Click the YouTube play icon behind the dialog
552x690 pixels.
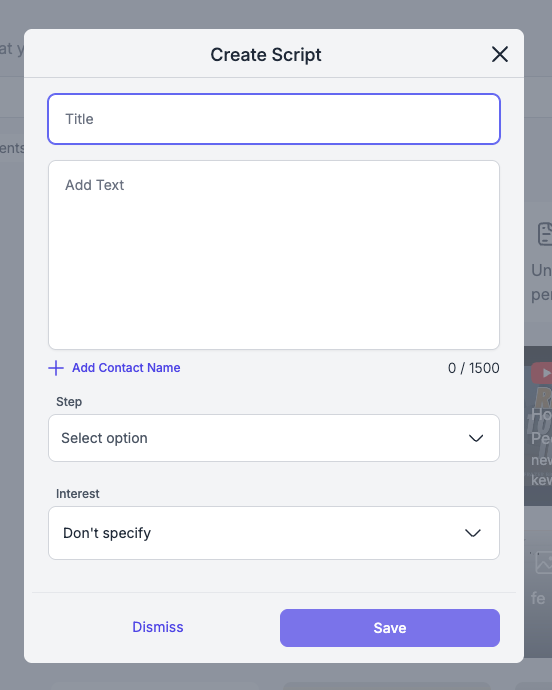coord(542,373)
